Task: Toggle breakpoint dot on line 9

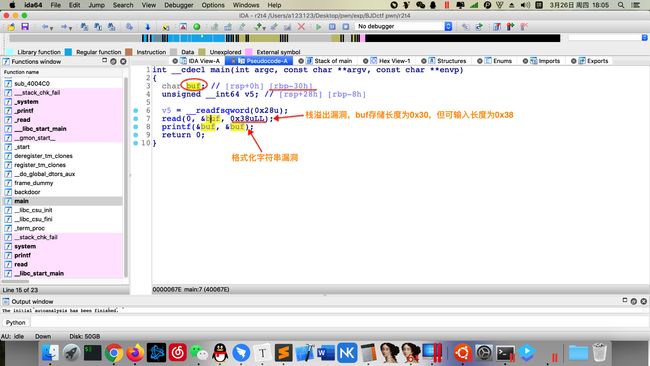Action: (x=136, y=135)
